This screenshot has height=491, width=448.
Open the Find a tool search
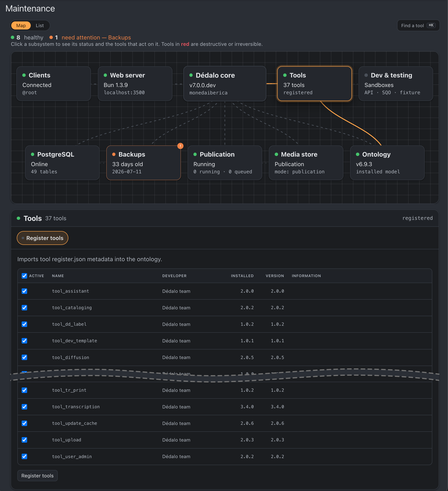click(418, 26)
